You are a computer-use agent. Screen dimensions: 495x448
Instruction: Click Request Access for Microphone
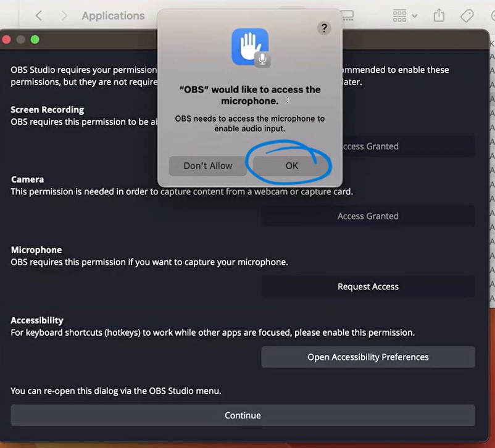point(368,287)
